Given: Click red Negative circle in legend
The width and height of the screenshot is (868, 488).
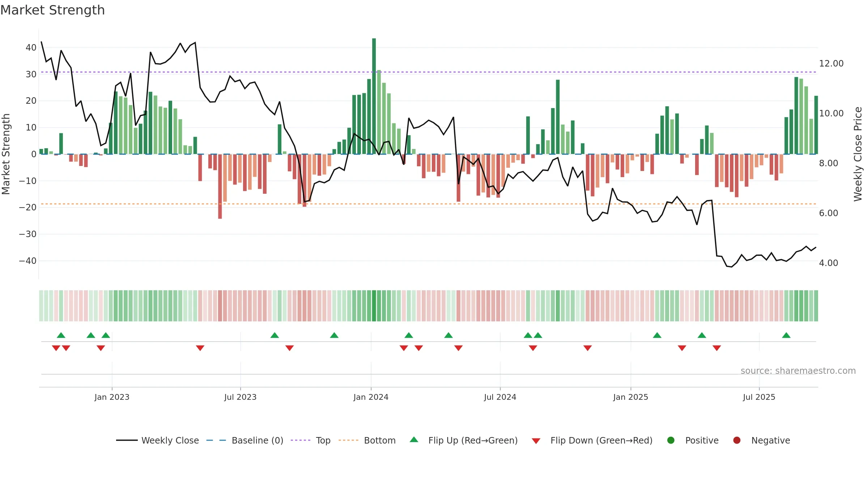Looking at the screenshot, I should pos(737,440).
